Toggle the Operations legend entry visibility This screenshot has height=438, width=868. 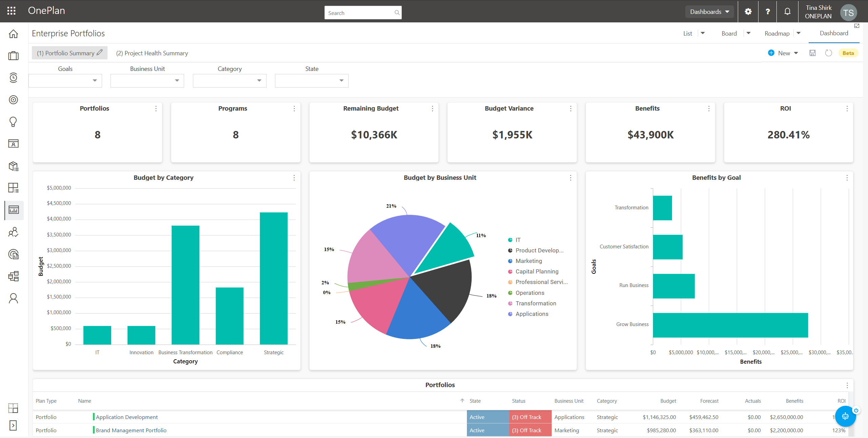(x=530, y=293)
